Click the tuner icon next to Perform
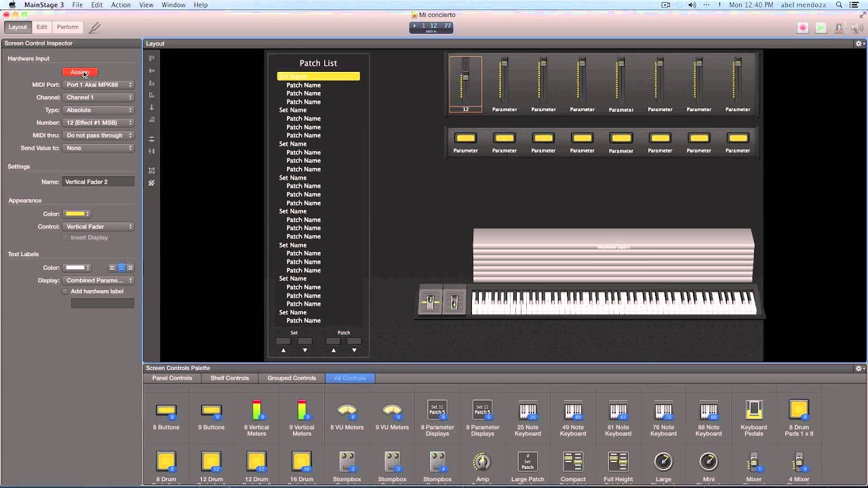The image size is (868, 488). click(94, 28)
